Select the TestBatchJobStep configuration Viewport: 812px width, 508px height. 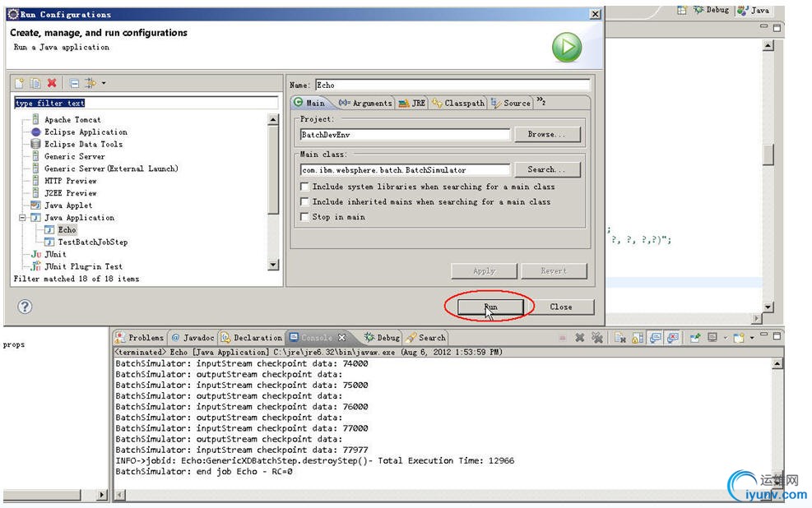pyautogui.click(x=93, y=242)
